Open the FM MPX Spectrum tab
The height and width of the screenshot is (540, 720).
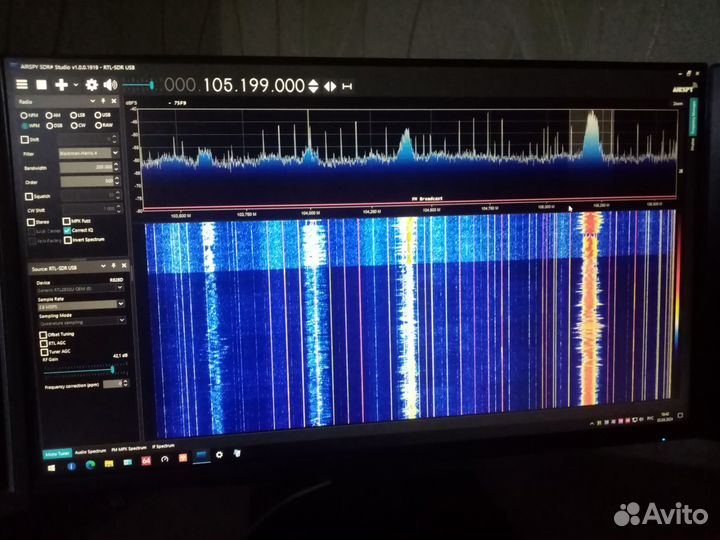[x=129, y=448]
